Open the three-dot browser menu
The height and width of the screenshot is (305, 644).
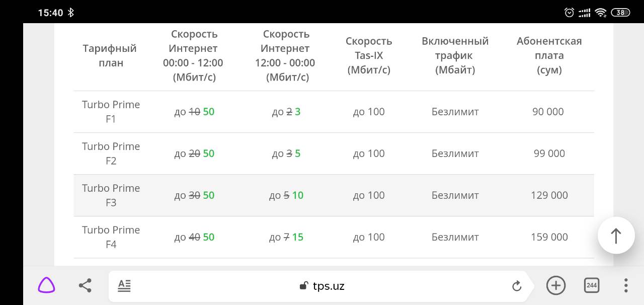(626, 285)
